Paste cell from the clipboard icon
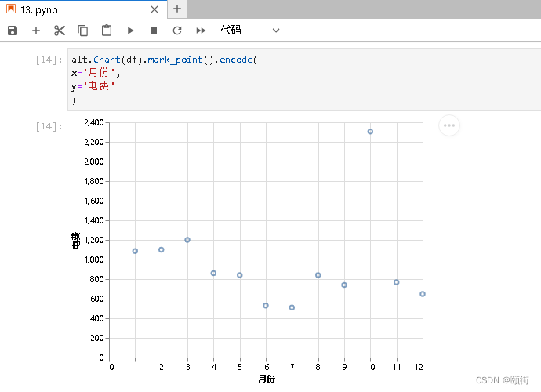This screenshot has height=392, width=541. click(107, 31)
